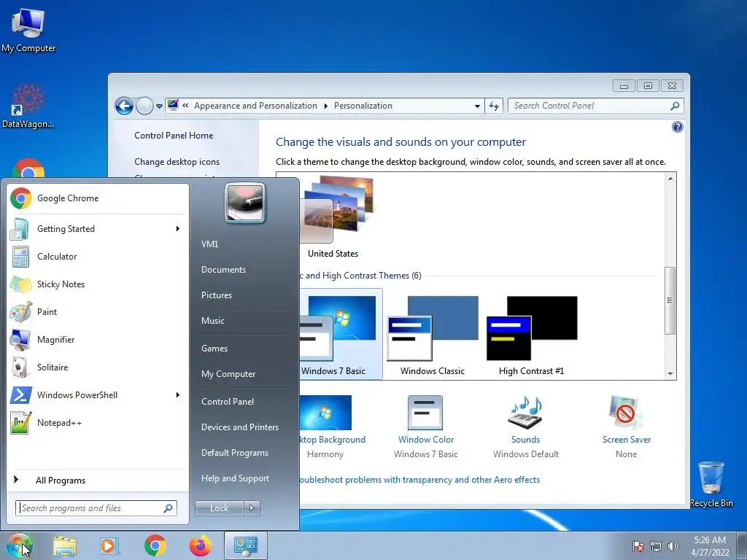Click Change desktop icons link
Viewport: 747px width, 560px height.
click(177, 161)
